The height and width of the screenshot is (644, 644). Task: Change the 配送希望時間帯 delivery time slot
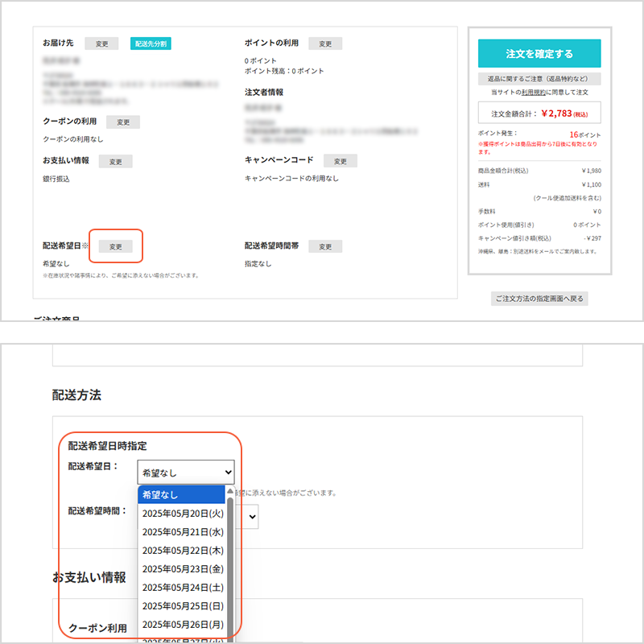click(x=325, y=246)
